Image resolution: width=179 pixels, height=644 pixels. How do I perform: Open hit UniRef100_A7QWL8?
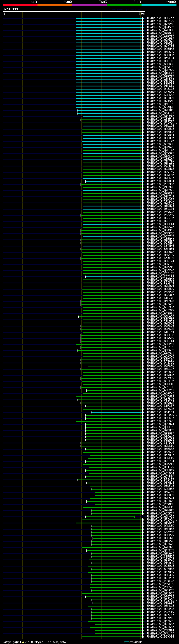pos(161,30)
